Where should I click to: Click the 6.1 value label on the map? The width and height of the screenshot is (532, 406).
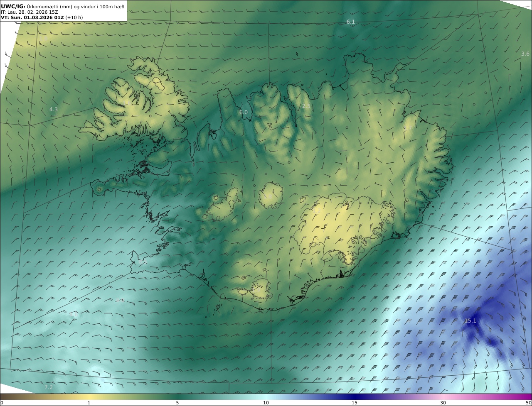pos(351,22)
